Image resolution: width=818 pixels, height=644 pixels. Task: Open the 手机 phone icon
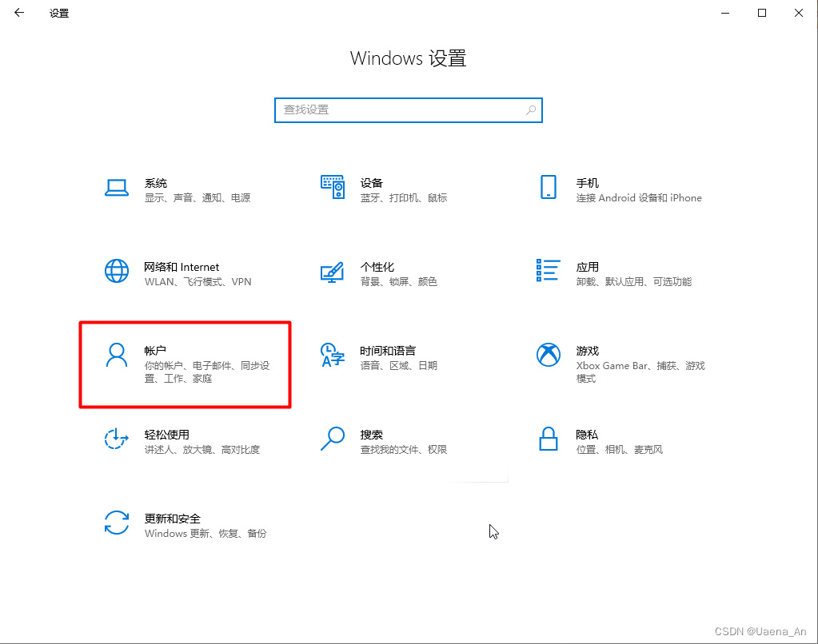point(549,187)
